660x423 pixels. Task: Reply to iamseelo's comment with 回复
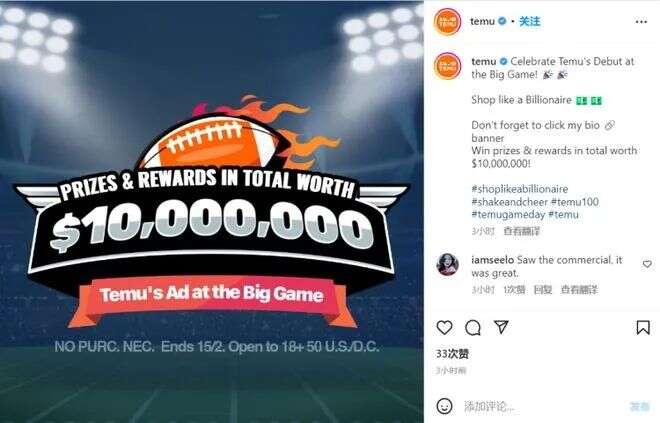click(543, 289)
